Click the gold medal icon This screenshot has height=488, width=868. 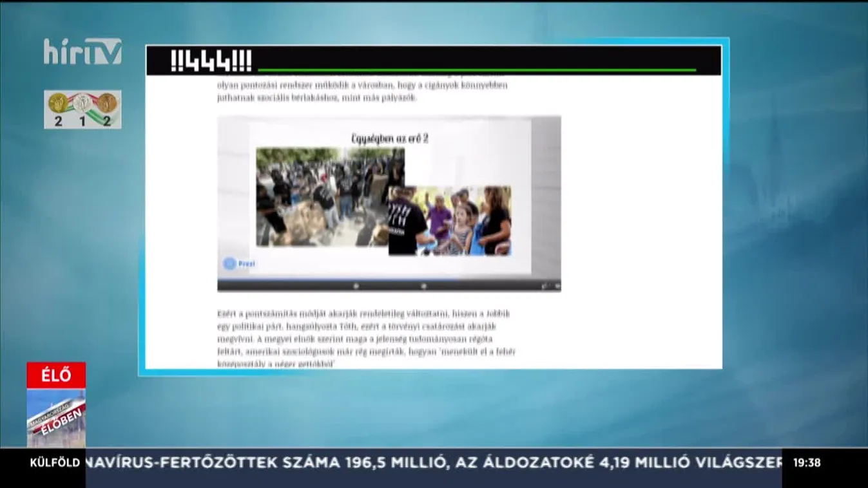tap(58, 103)
